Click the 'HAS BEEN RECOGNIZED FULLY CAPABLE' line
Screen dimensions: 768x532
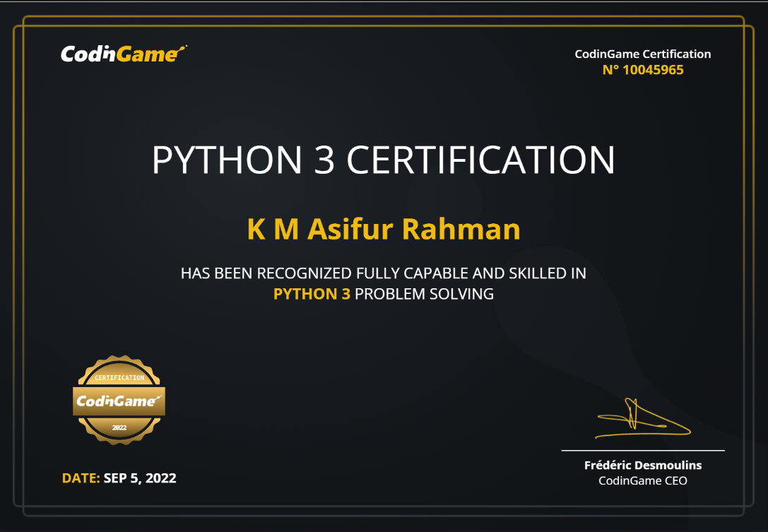coord(384,273)
